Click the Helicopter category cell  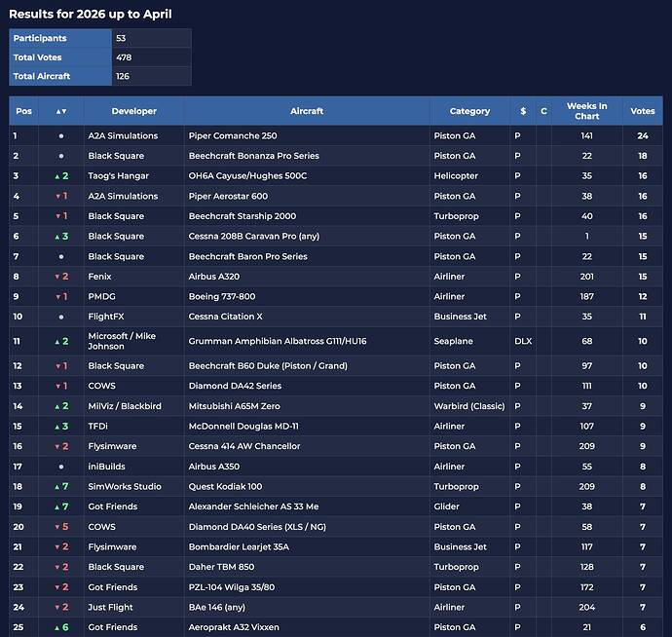click(469, 175)
